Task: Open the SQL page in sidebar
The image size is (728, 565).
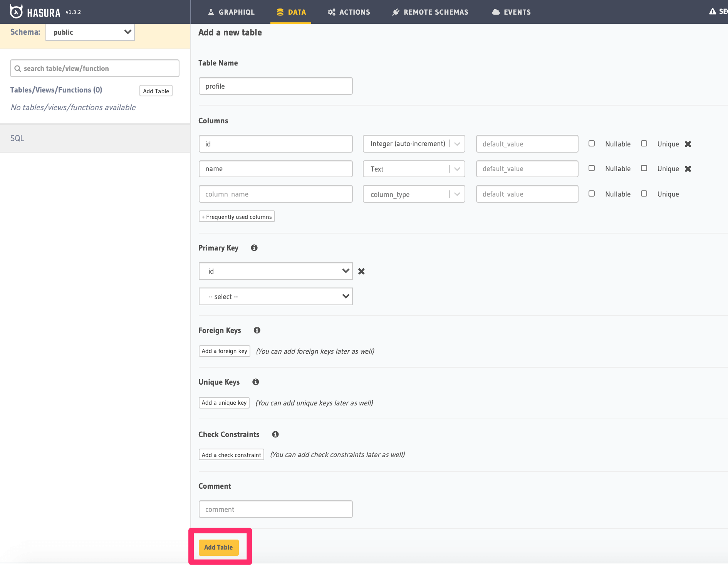Action: [x=17, y=138]
